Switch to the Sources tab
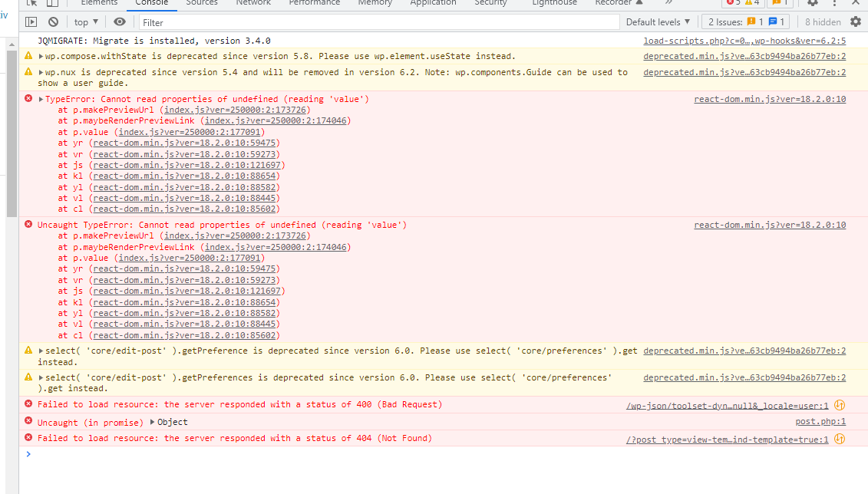868x494 pixels. (201, 3)
